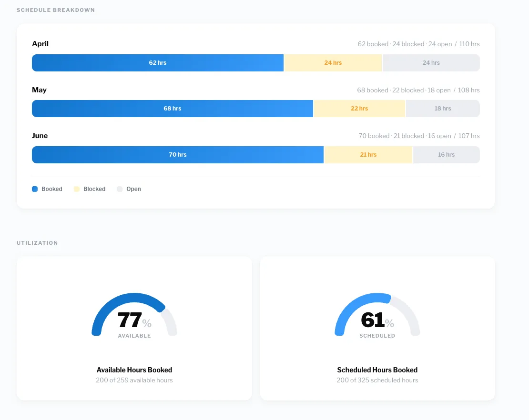The image size is (529, 420).
Task: Select May's 22 hrs blocked segment
Action: [x=359, y=109]
